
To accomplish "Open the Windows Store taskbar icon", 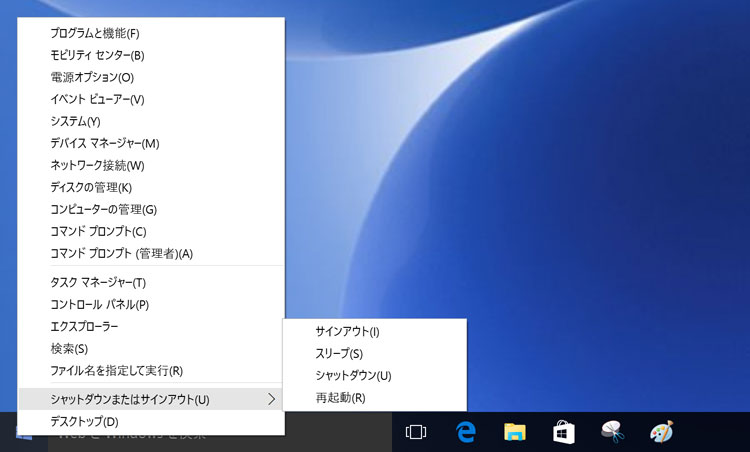I will coord(564,432).
